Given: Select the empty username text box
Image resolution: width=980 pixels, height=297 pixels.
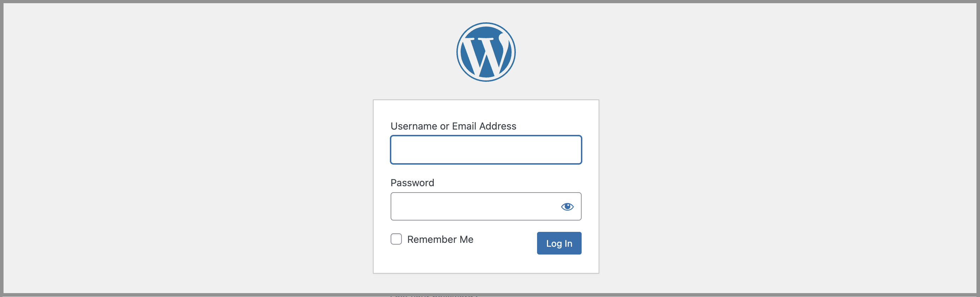Looking at the screenshot, I should pyautogui.click(x=486, y=150).
